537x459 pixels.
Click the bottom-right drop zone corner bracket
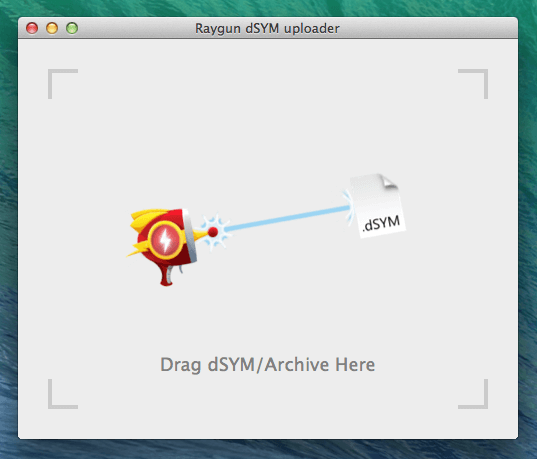coord(473,394)
